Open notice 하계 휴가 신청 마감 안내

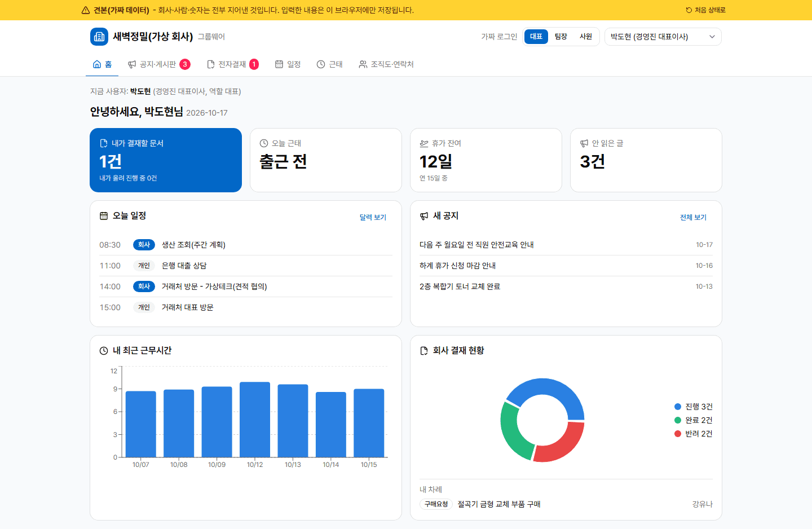(566, 266)
